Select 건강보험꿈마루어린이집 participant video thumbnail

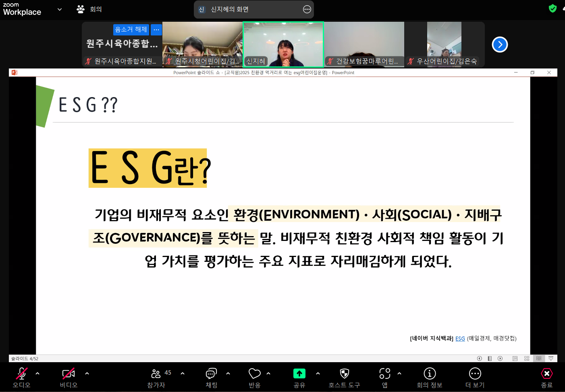coord(364,44)
